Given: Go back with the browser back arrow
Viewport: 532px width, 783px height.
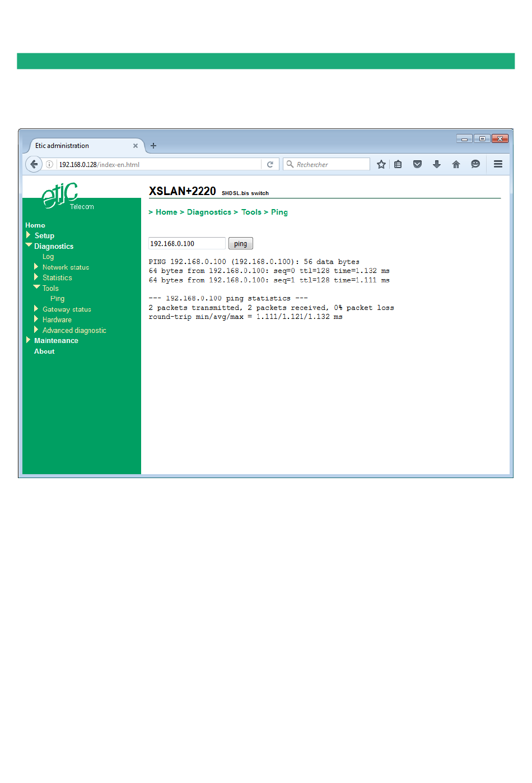Looking at the screenshot, I should 34,164.
